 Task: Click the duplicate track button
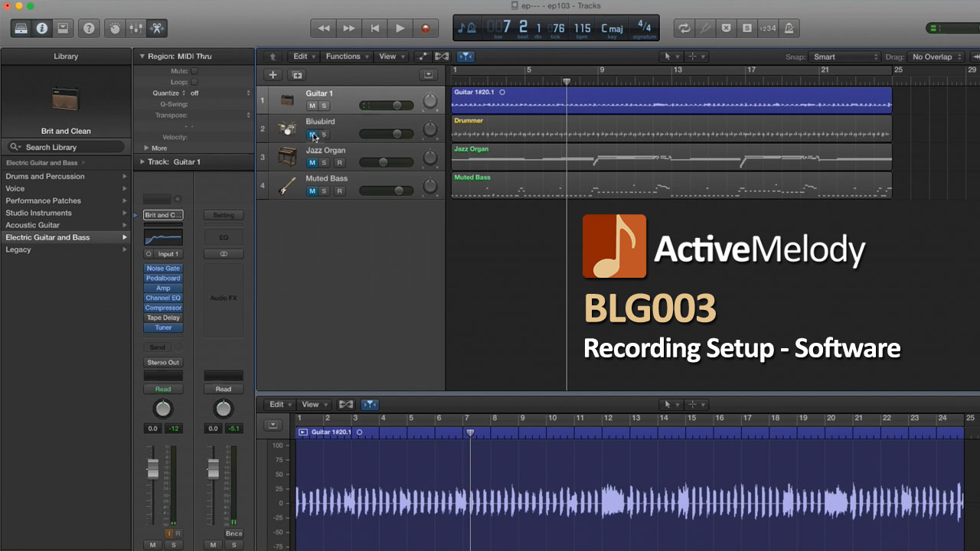tap(297, 75)
